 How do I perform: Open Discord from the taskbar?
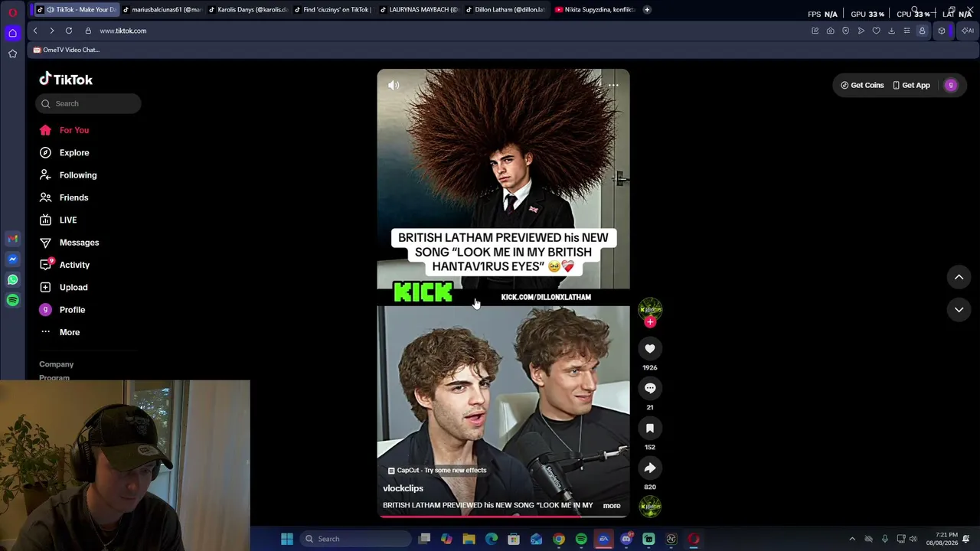(626, 539)
